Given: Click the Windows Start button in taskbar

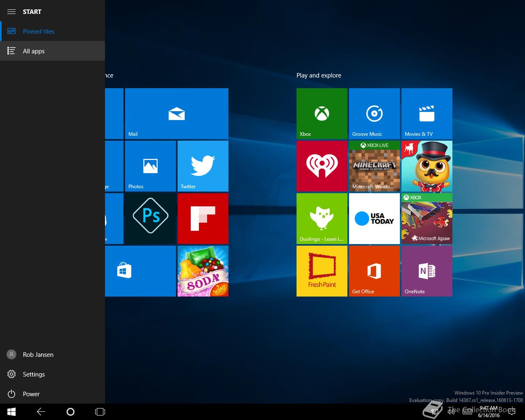Looking at the screenshot, I should (11, 412).
